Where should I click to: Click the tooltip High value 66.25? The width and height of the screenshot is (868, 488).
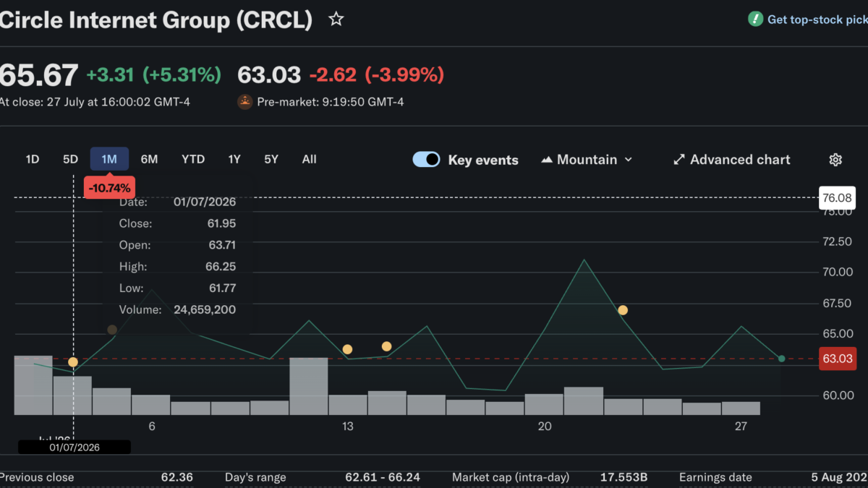coord(221,267)
